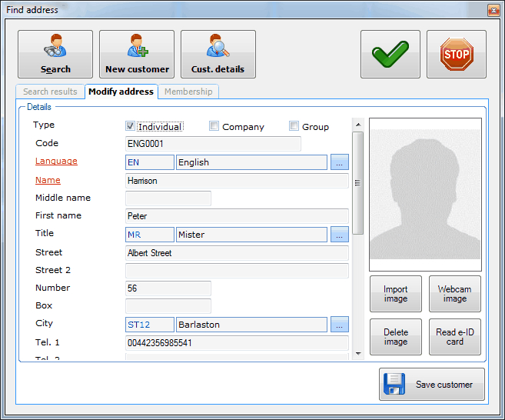Click the Import image button
The width and height of the screenshot is (505, 420).
[x=396, y=294]
